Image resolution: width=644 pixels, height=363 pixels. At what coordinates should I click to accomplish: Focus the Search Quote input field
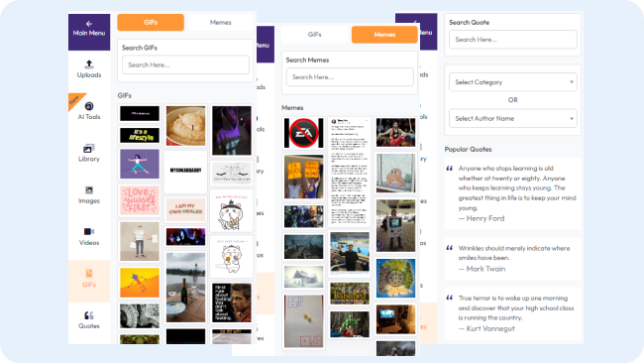(513, 40)
